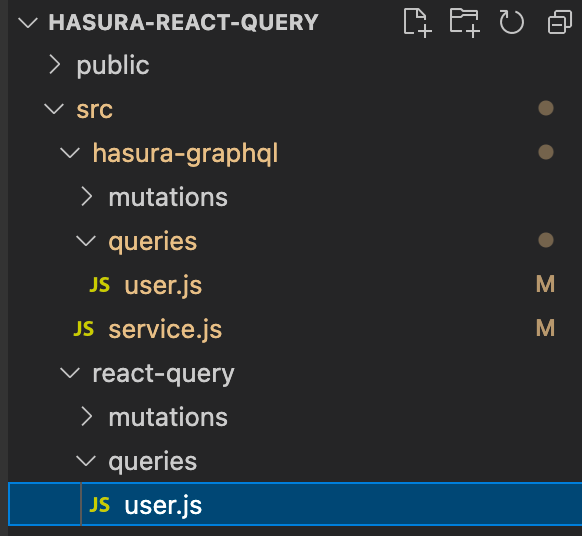Select highlighted user.js in react-query queries
Screen dimensions: 582x536
(x=295, y=504)
